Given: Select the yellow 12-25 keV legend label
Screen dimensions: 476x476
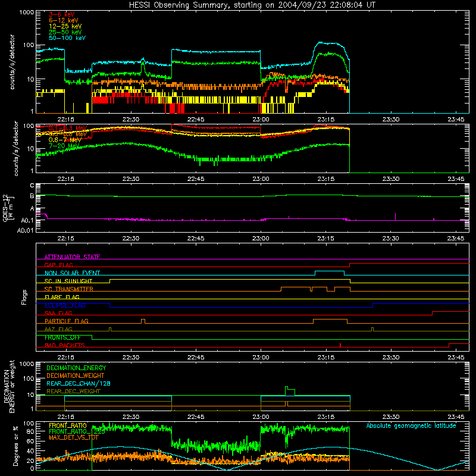Looking at the screenshot, I should tap(65, 26).
